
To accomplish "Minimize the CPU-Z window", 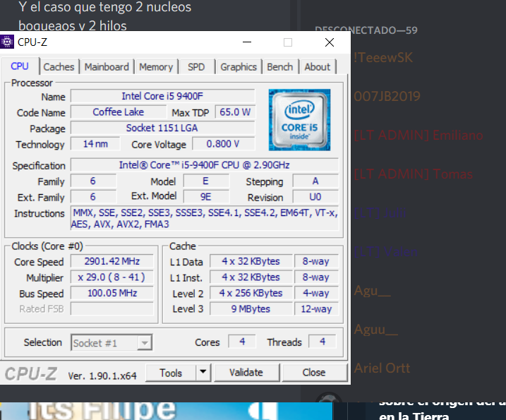I will [x=247, y=42].
